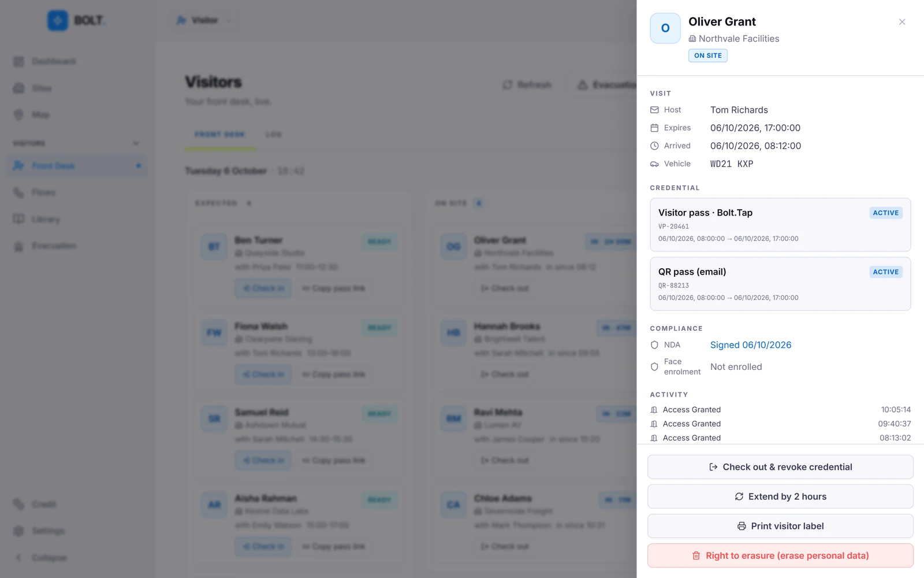
Task: Click Check in on Ben Turner card
Action: click(x=264, y=288)
